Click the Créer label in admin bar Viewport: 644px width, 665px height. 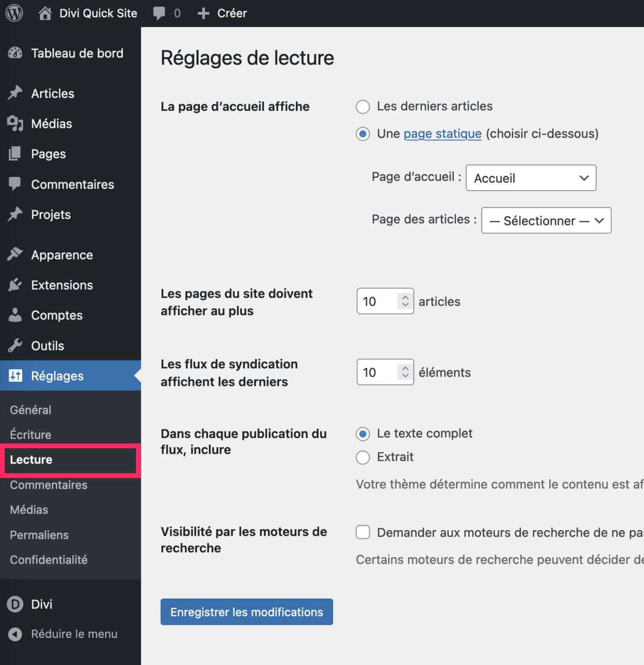tap(232, 13)
